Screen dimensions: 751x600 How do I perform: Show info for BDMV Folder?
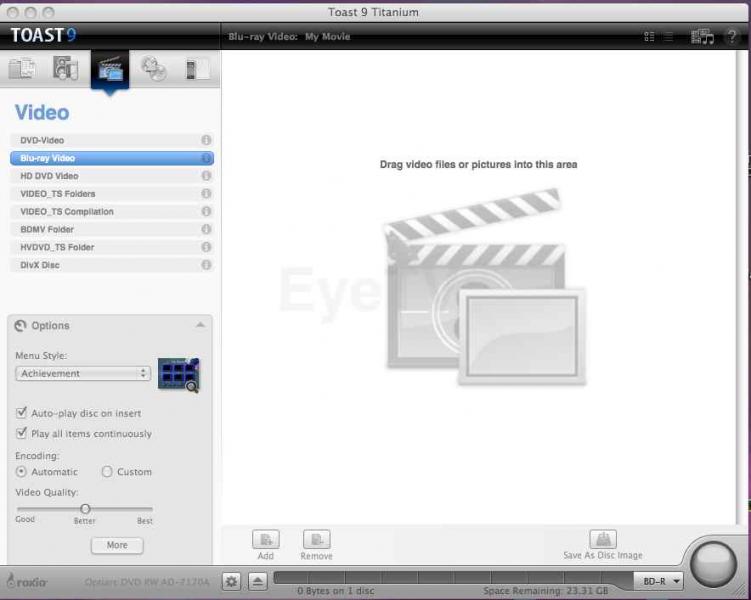click(206, 229)
